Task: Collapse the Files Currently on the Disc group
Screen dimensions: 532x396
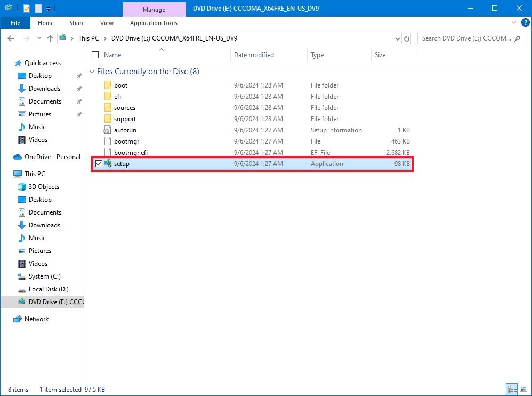Action: (93, 71)
